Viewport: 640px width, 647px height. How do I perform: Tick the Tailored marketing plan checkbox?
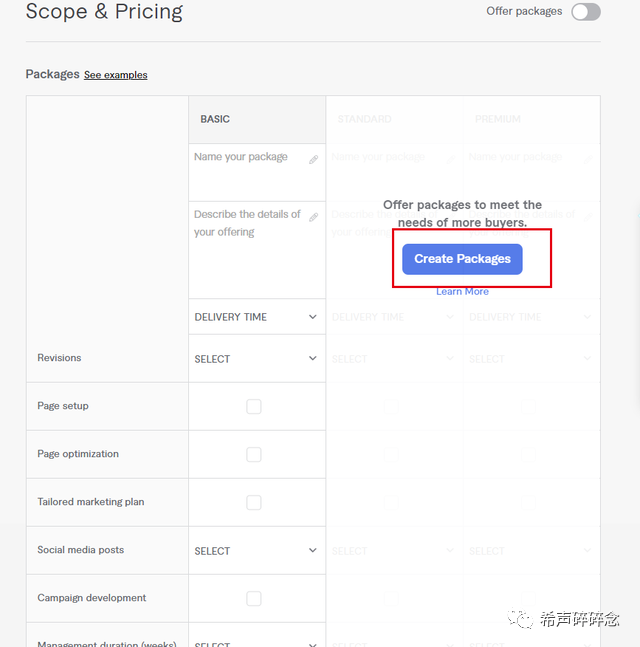point(254,503)
